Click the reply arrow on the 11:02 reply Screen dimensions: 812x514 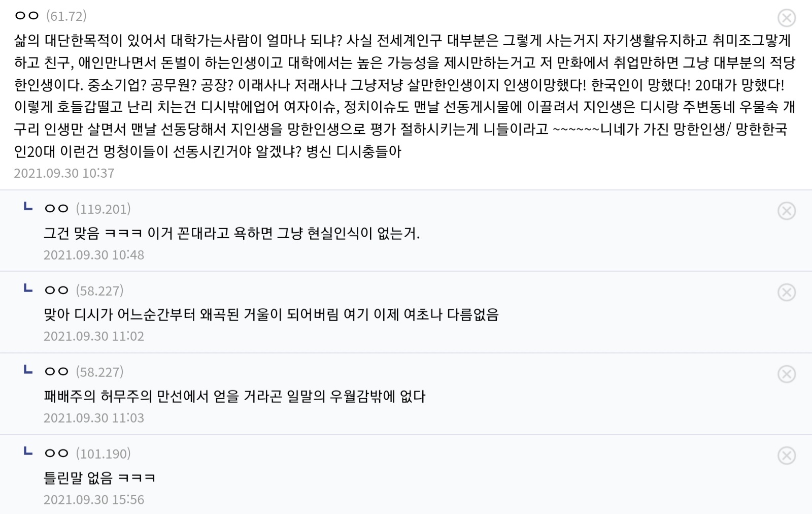pyautogui.click(x=28, y=288)
